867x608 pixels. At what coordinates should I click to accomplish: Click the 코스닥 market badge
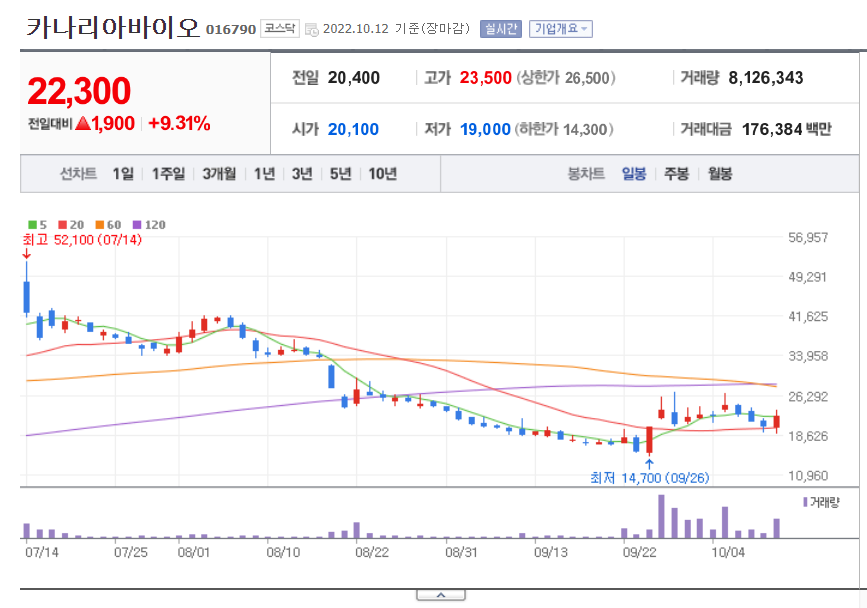click(280, 29)
